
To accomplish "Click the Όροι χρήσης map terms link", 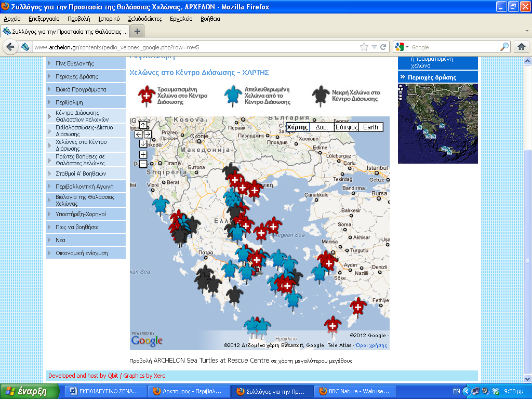I will click(x=371, y=345).
